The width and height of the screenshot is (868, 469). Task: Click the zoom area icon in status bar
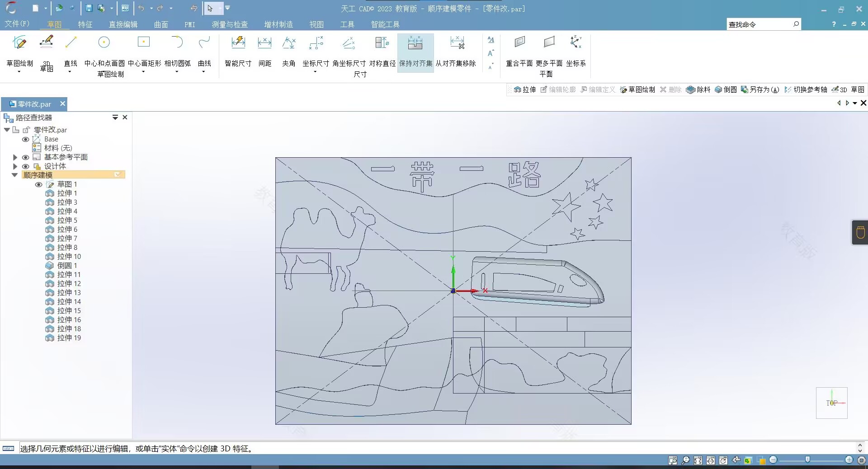click(673, 460)
